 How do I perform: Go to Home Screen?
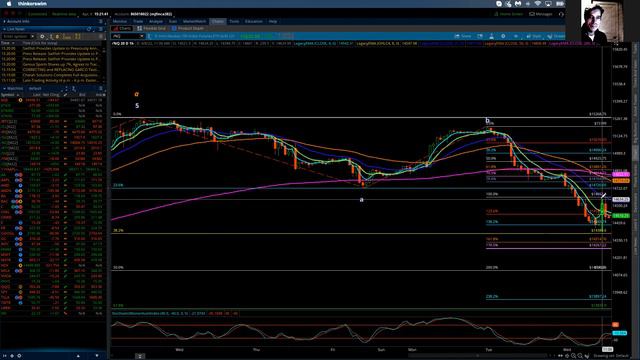tap(509, 14)
